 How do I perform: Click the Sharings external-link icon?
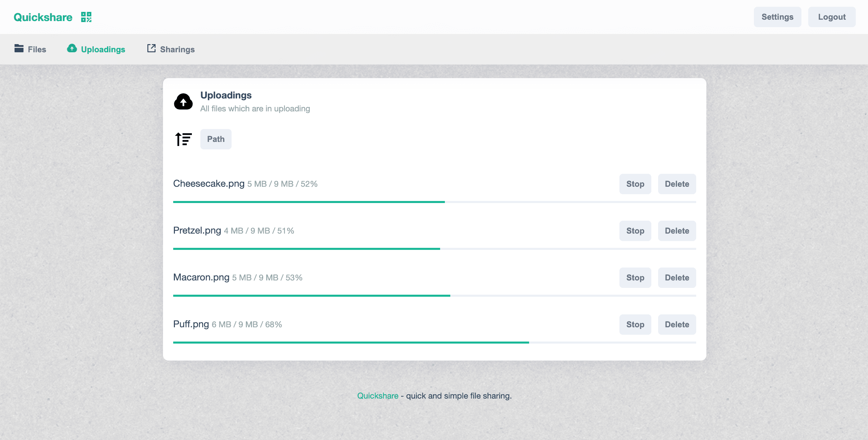point(151,49)
